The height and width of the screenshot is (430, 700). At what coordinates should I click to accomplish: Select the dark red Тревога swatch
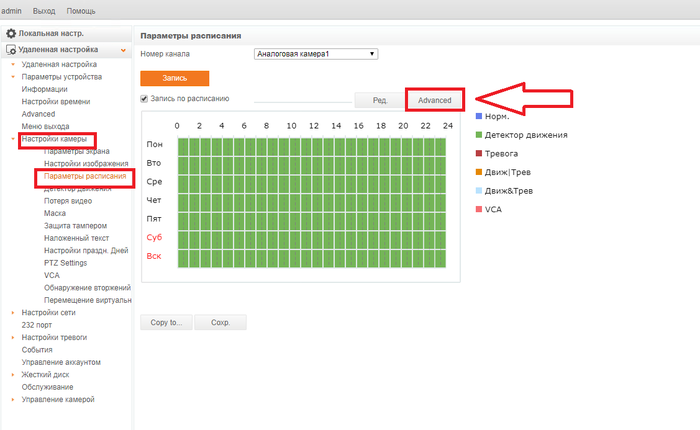479,154
